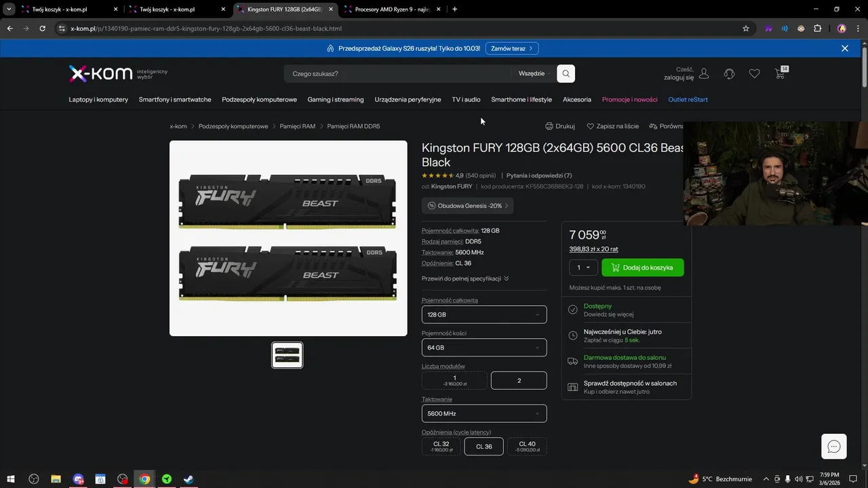Click Sprawdź dostępność w salonach
Image resolution: width=868 pixels, height=488 pixels.
[x=630, y=383]
